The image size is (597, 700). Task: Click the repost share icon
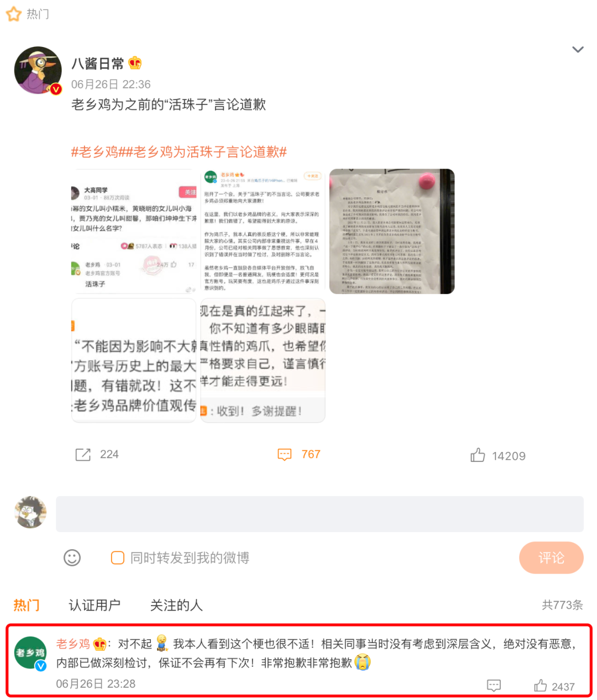(x=83, y=455)
